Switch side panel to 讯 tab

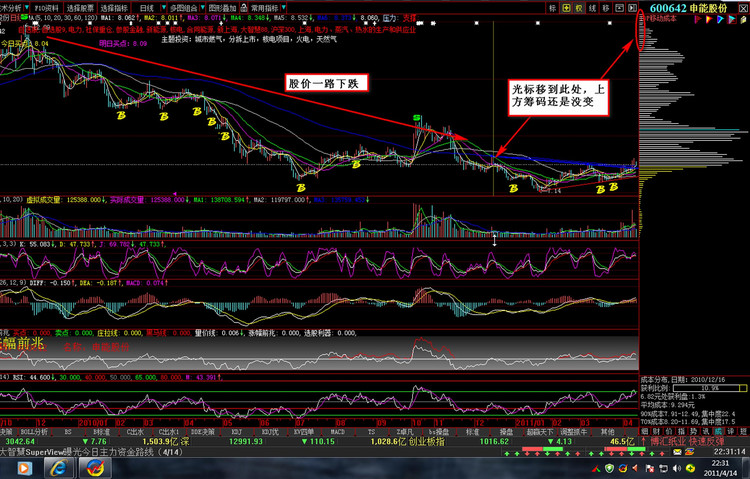706,432
